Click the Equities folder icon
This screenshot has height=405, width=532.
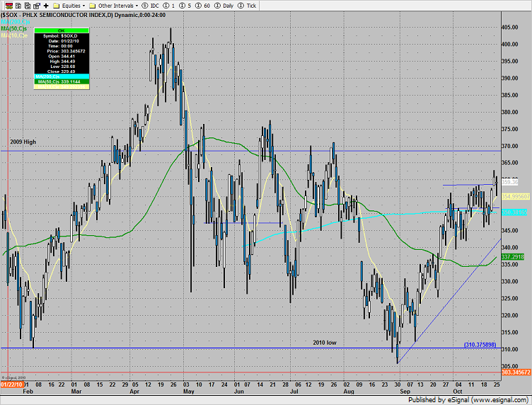[57, 6]
